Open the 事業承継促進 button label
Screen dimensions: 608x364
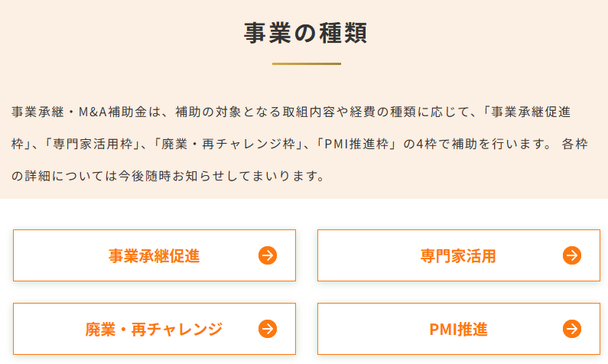154,256
